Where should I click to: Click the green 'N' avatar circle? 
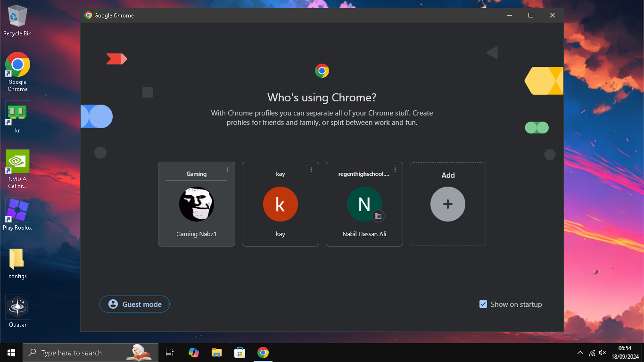(x=364, y=204)
